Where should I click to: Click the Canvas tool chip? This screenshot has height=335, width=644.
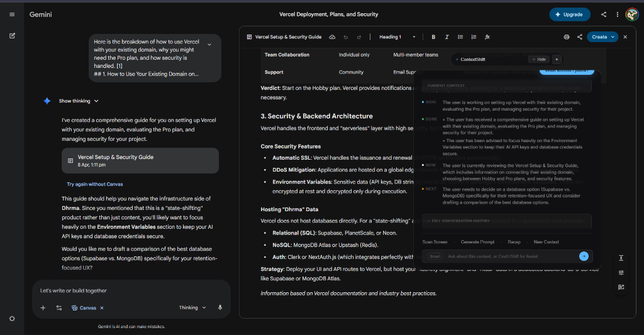84,308
